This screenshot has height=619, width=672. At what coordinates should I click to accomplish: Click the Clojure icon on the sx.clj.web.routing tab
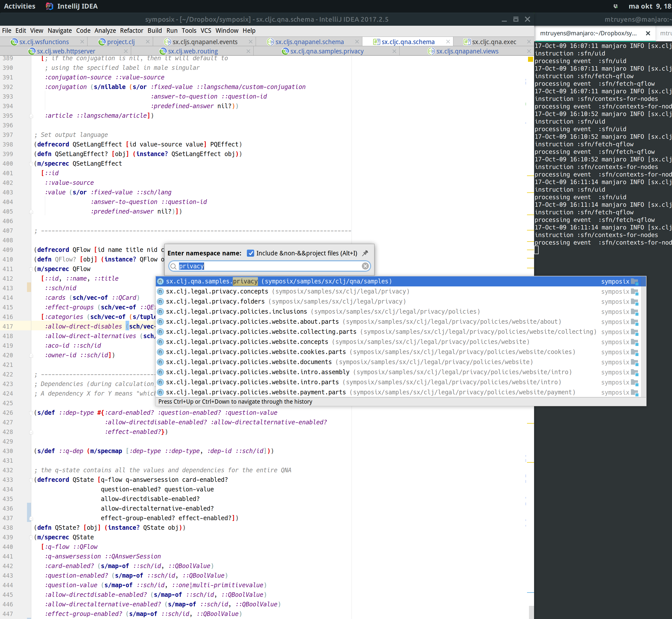(x=163, y=51)
